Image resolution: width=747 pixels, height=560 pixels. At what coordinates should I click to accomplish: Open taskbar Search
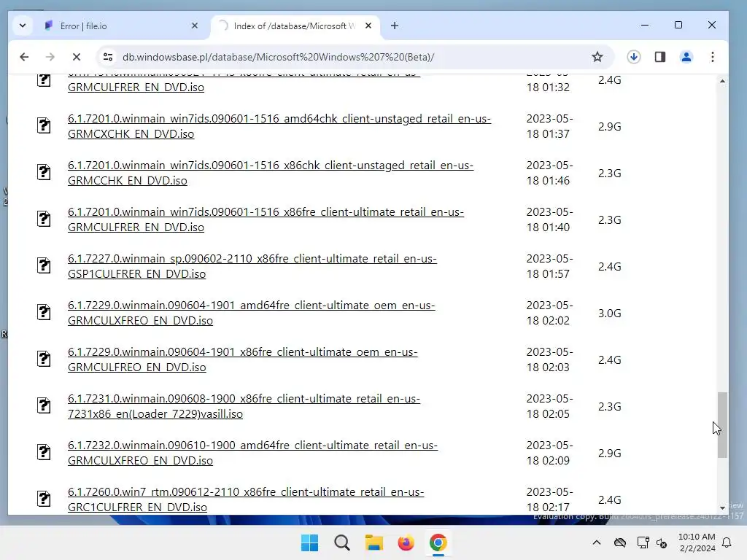[x=341, y=542]
